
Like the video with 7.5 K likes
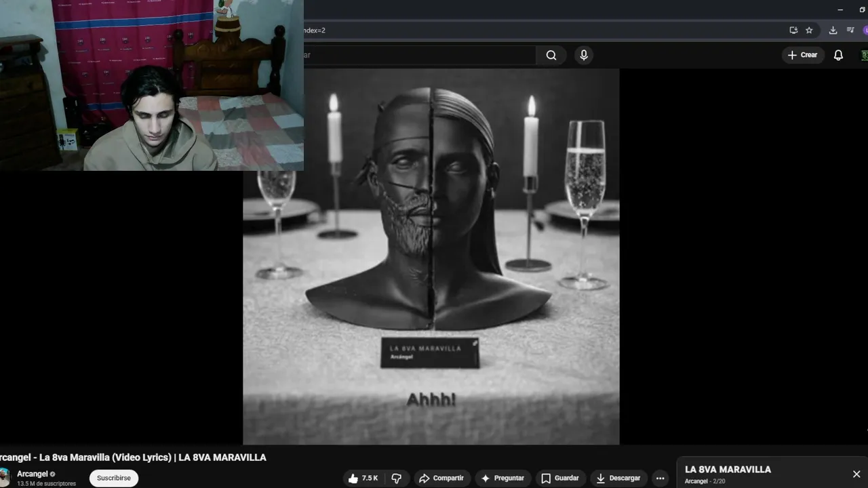pos(363,479)
